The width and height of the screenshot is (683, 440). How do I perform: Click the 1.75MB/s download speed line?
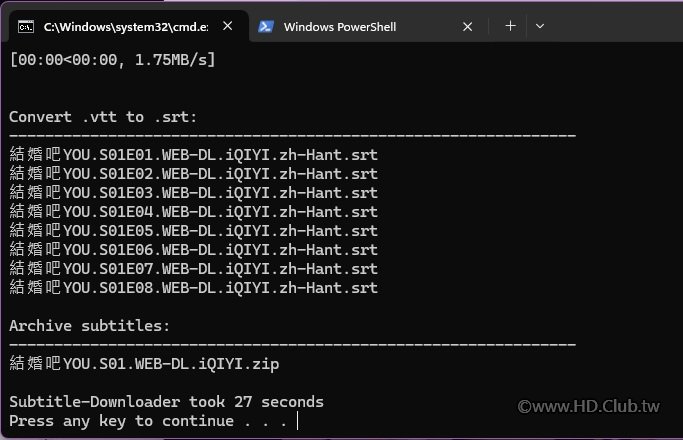tap(112, 60)
